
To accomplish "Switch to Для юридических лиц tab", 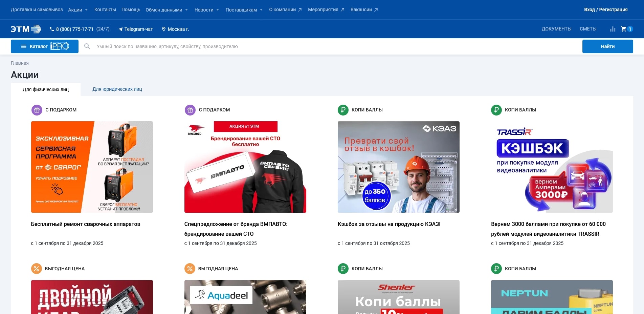I will [117, 89].
